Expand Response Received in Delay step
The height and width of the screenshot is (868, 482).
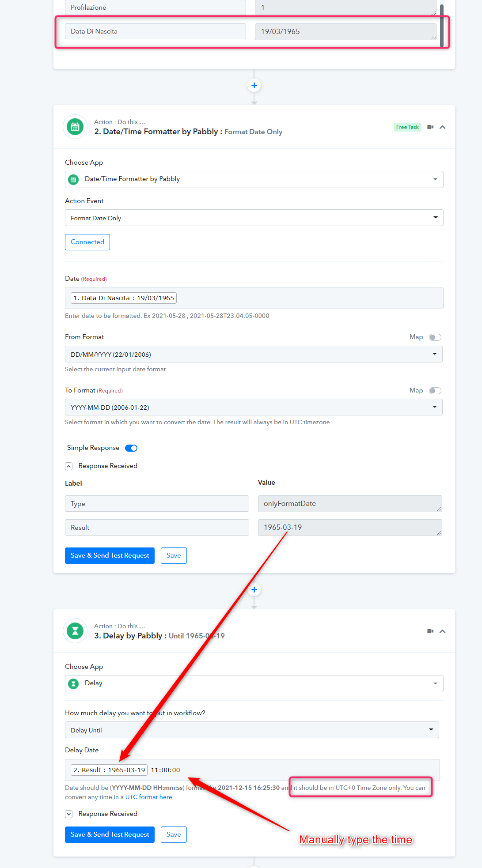point(69,814)
